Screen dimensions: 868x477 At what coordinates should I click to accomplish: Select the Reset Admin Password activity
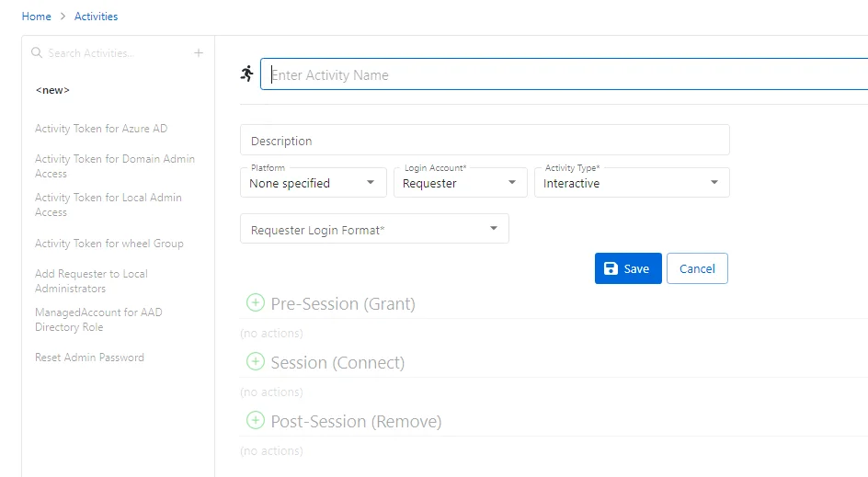coord(90,358)
